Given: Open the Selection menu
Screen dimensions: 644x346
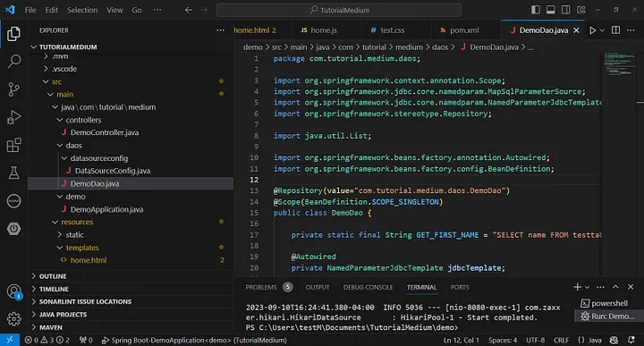Looking at the screenshot, I should [82, 10].
